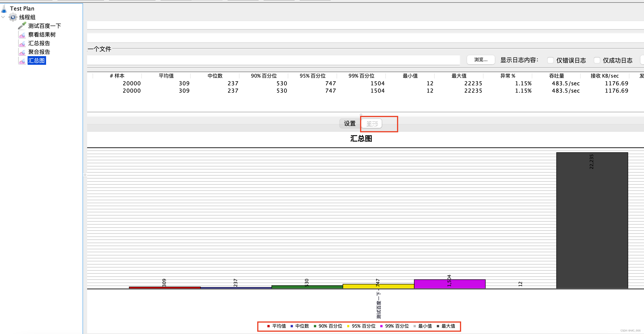
Task: Click the 平均值 column header
Action: click(166, 76)
